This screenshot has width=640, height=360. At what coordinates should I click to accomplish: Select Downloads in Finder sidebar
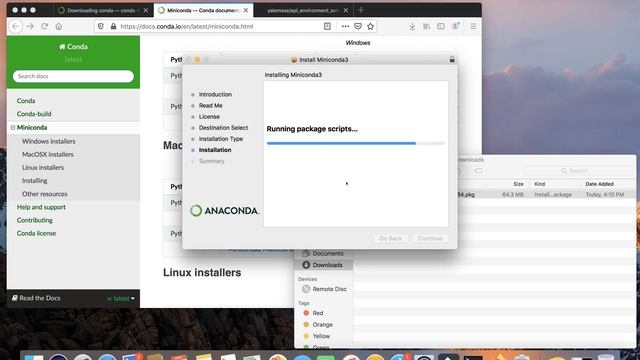coord(323,265)
